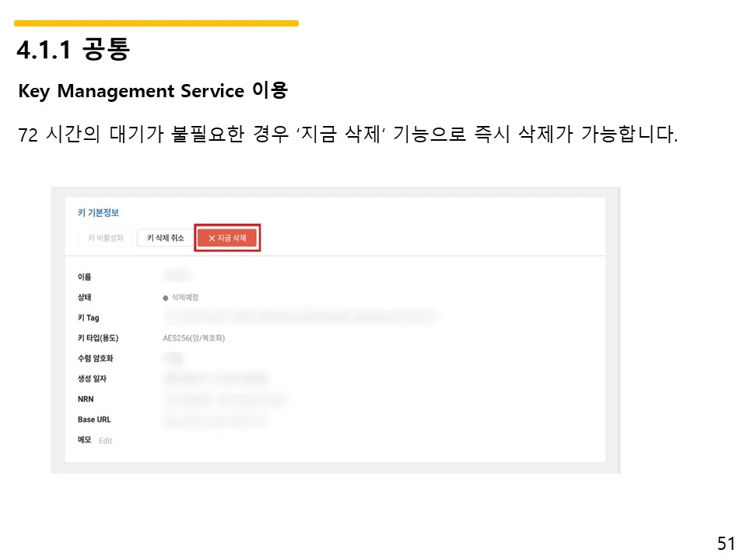Click the blurred 이름 value field
This screenshot has height=560, width=747.
(176, 275)
